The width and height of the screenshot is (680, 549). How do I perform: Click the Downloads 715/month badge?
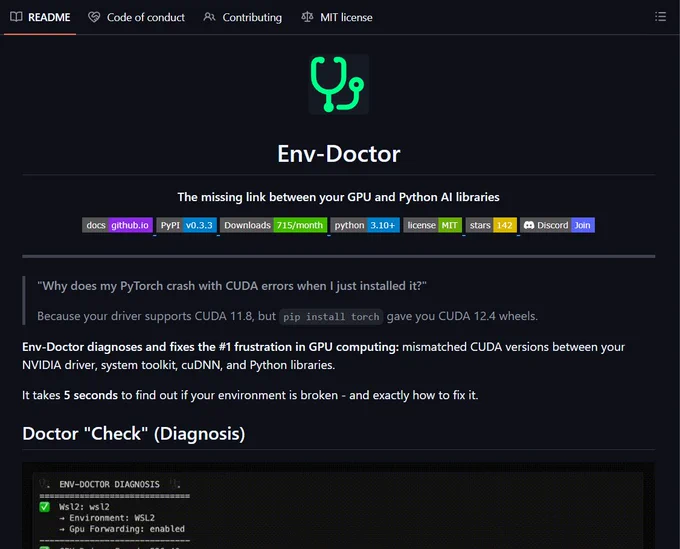[x=273, y=225]
